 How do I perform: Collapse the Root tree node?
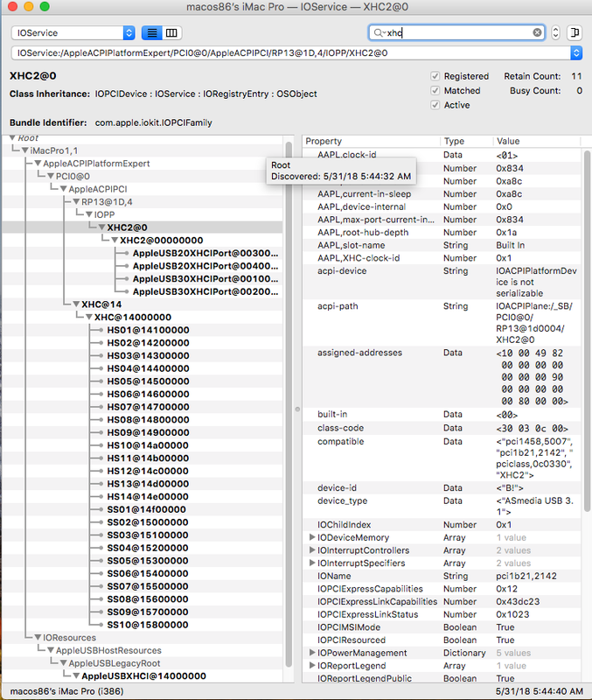tap(12, 137)
